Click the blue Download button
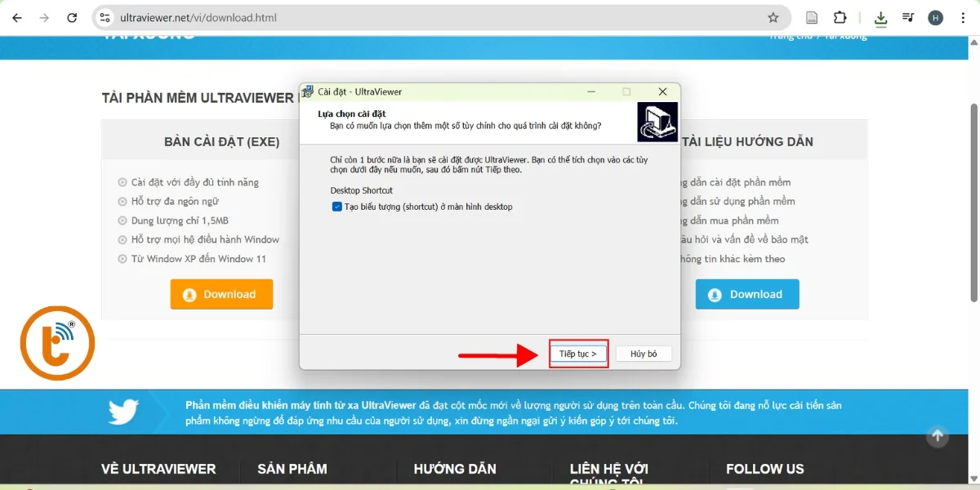Image resolution: width=980 pixels, height=490 pixels. 747,294
